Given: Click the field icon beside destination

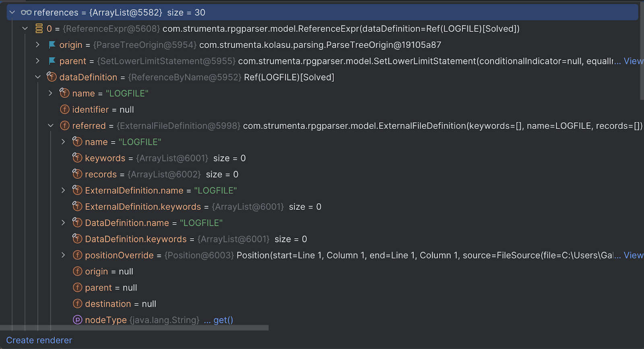Looking at the screenshot, I should (x=77, y=304).
